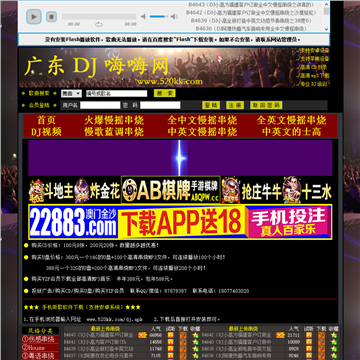Focus the 密码 password input field
The height and width of the screenshot is (360, 360).
[x=160, y=105]
